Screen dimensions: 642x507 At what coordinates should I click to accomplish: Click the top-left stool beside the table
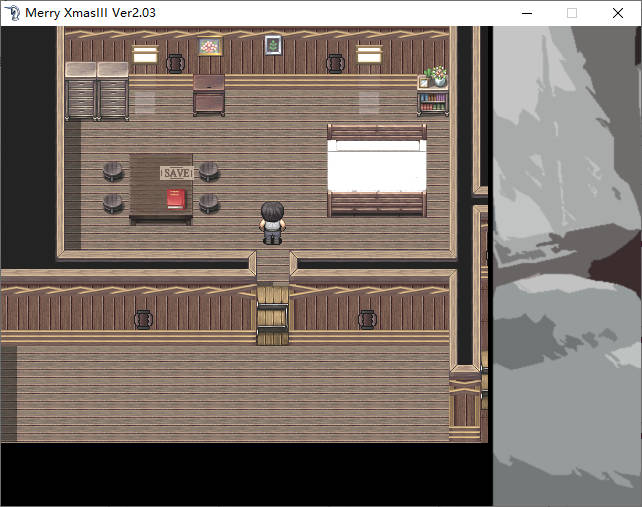(x=113, y=171)
